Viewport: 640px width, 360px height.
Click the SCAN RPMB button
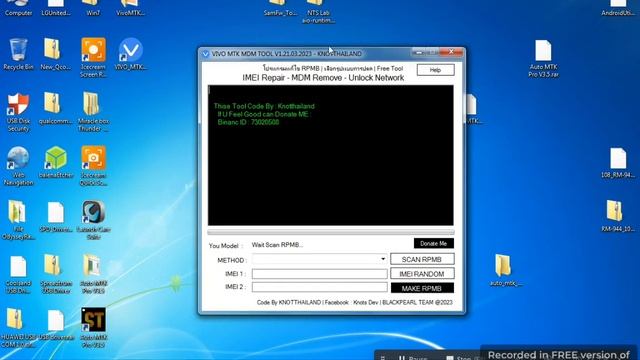point(422,259)
